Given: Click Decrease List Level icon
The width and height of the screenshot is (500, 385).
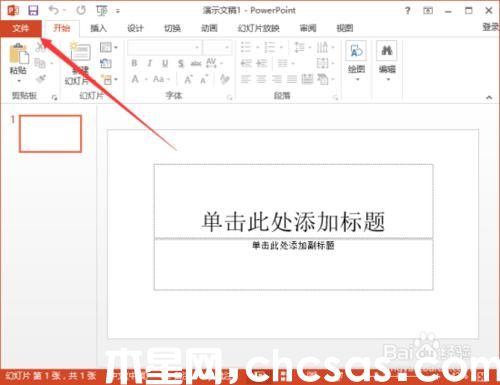Looking at the screenshot, I should [x=246, y=63].
